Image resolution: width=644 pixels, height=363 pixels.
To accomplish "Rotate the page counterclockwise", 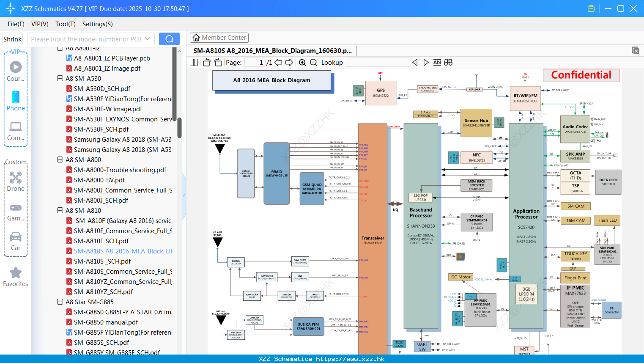I will [206, 62].
